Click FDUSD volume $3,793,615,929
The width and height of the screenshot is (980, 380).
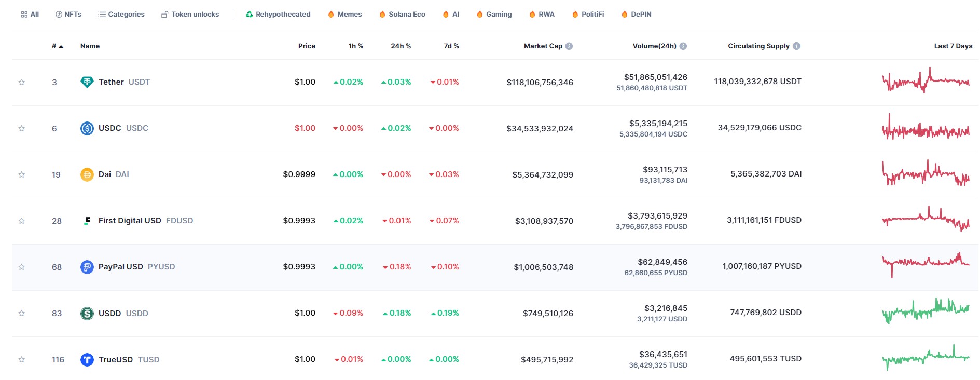click(x=657, y=216)
